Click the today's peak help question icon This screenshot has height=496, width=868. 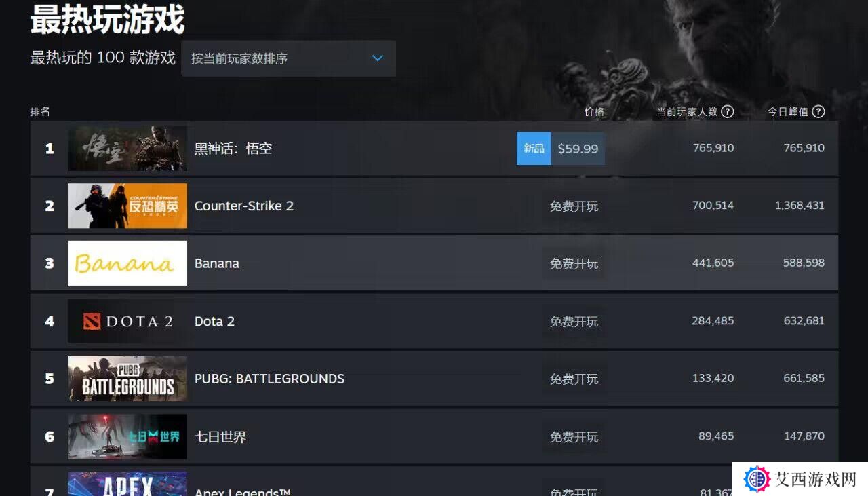pos(818,112)
